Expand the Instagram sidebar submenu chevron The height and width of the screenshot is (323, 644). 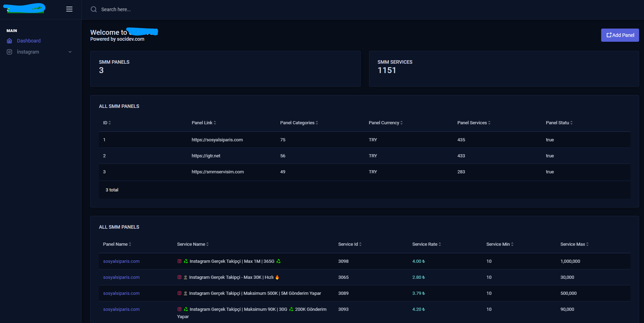pos(70,52)
